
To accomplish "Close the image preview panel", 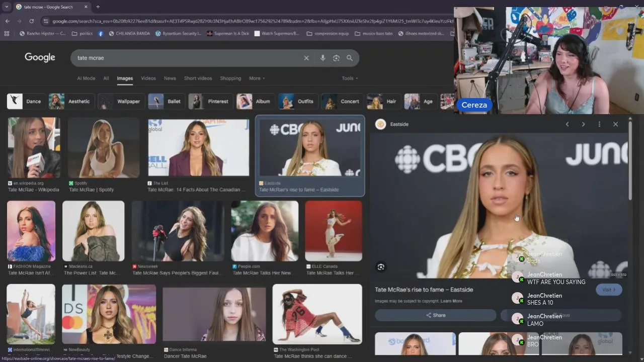I will coord(615,124).
